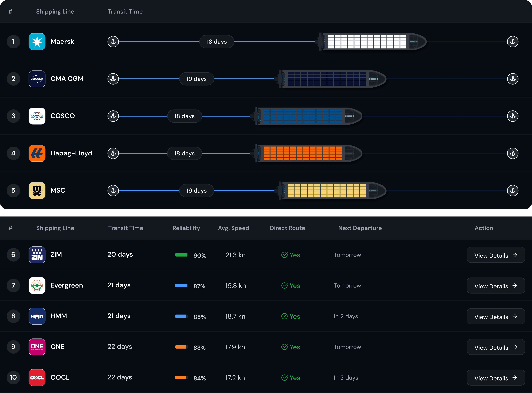Viewport: 532px width, 393px height.
Task: Click the blue COSCO container ship
Action: click(306, 116)
